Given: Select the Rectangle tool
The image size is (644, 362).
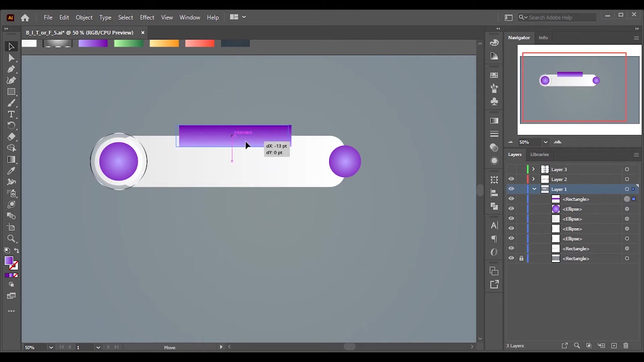Looking at the screenshot, I should coord(11,92).
